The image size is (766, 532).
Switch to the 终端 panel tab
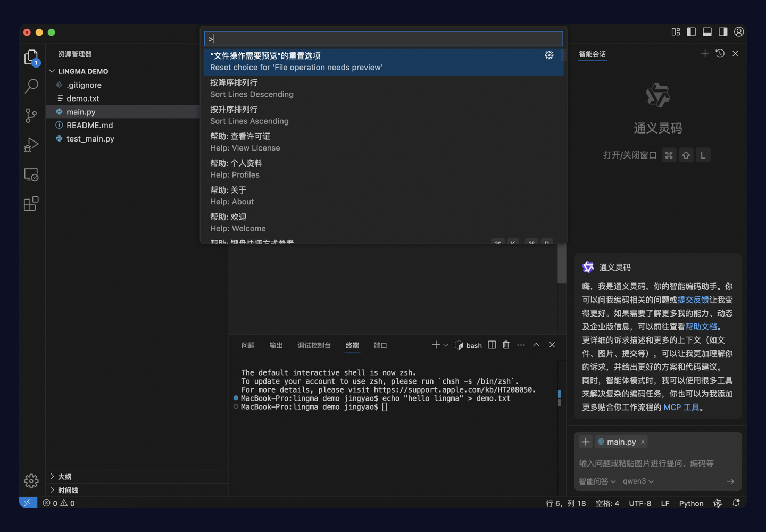(x=352, y=345)
